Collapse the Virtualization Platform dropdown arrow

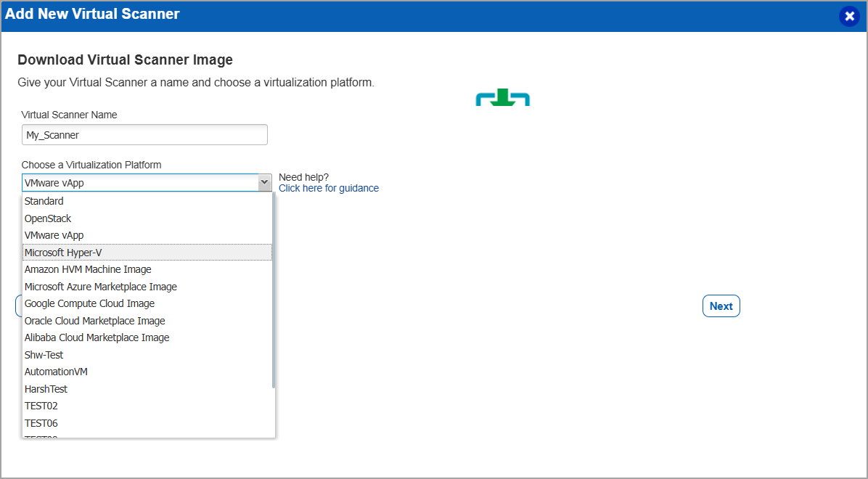tap(264, 183)
